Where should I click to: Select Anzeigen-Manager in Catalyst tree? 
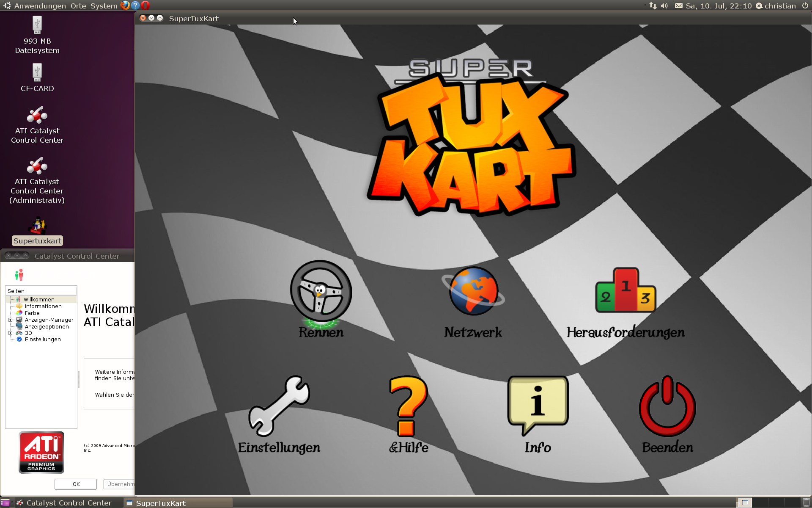pos(49,320)
